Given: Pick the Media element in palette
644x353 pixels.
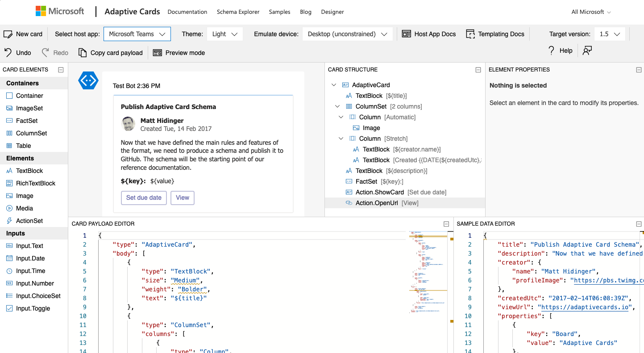Looking at the screenshot, I should (34, 208).
